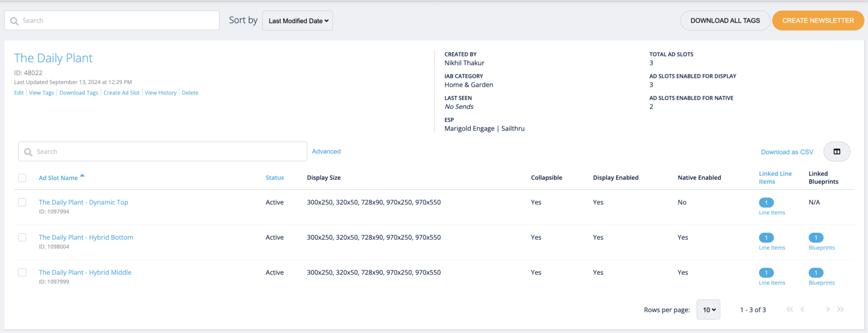The width and height of the screenshot is (868, 333).
Task: Open the Line Items badge for Dynamic Top
Action: 766,202
